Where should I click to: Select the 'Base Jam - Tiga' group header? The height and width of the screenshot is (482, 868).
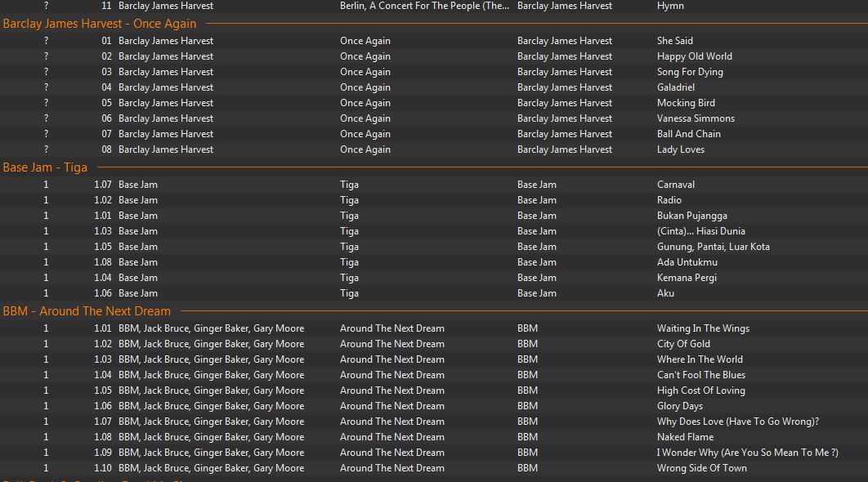[45, 167]
